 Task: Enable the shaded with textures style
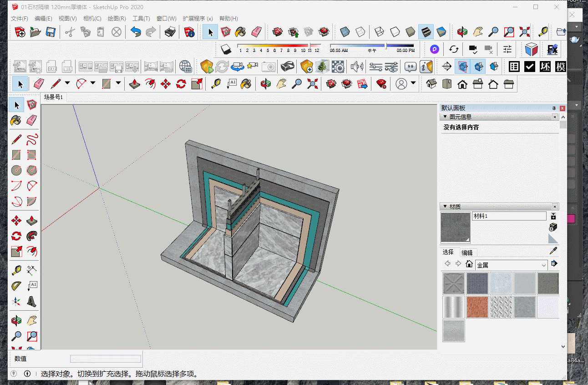(426, 32)
